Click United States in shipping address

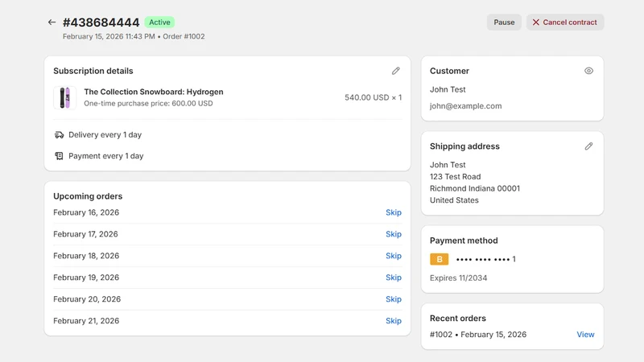[454, 200]
